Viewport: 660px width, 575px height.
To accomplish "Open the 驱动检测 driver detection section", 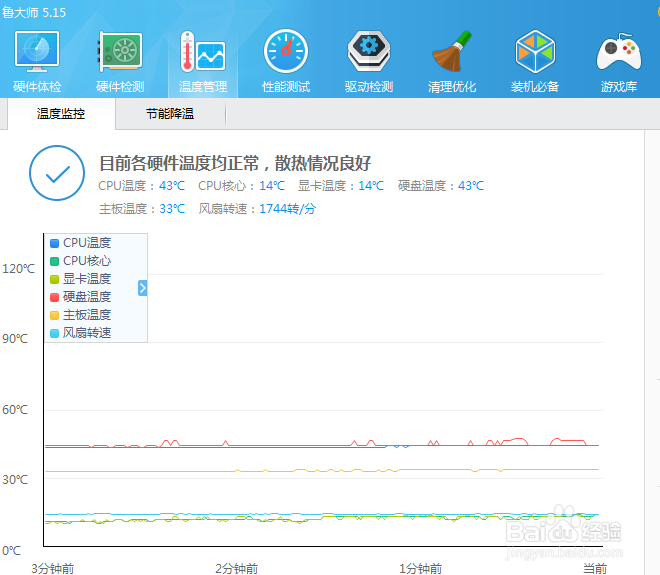I will [369, 61].
